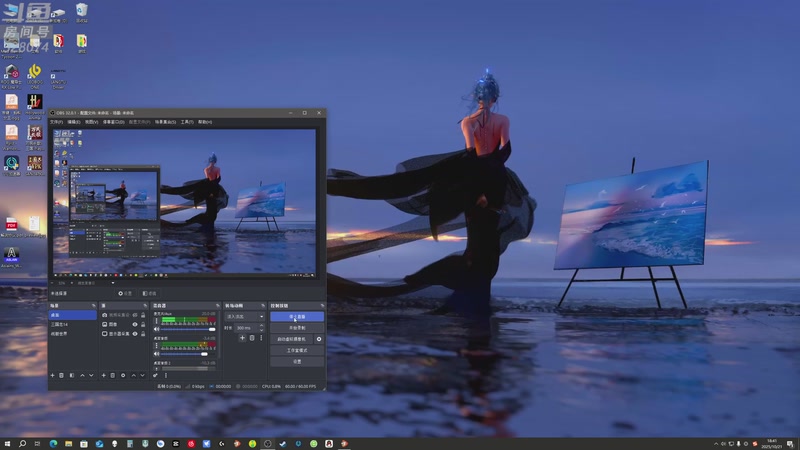The width and height of the screenshot is (800, 450).
Task: Open Tools menu in OBS
Action: [x=187, y=122]
